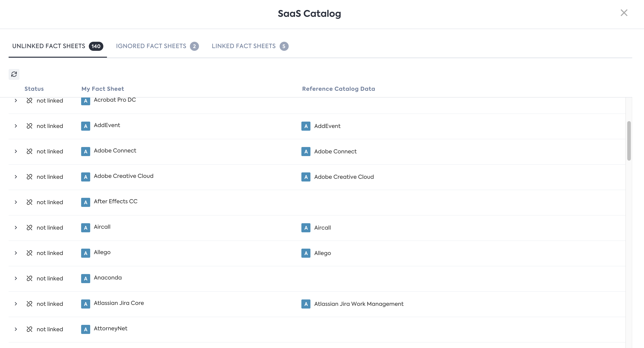Screen dimensions: 644x348
Task: Expand the Aircall row chevron
Action: coord(16,228)
